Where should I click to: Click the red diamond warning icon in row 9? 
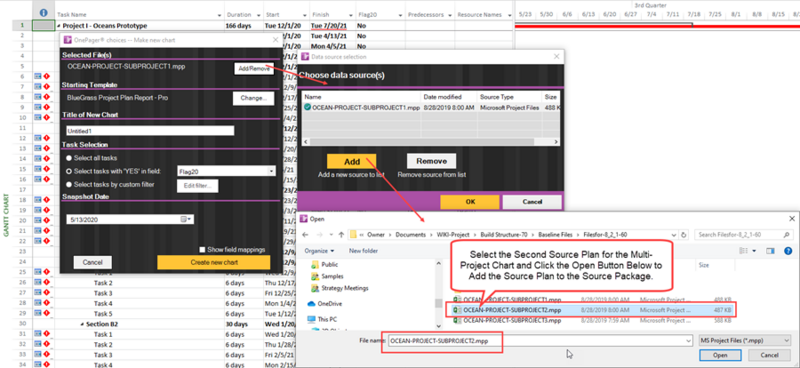[45, 107]
